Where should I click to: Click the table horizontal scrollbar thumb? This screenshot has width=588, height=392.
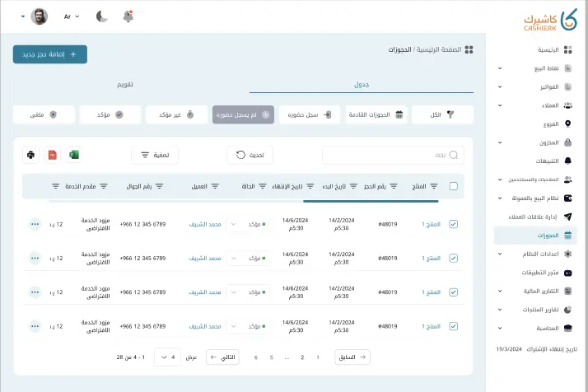tap(371, 202)
